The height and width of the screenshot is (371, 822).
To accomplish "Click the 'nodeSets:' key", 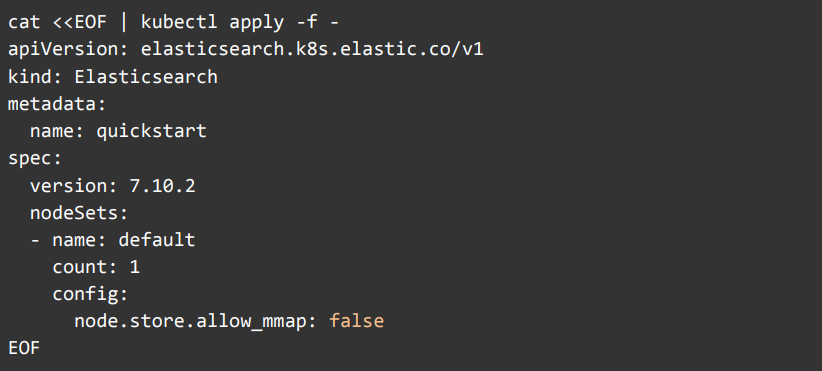I will (x=79, y=213).
